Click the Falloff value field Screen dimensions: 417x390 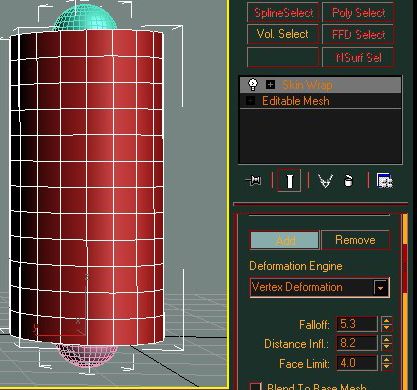pyautogui.click(x=357, y=324)
